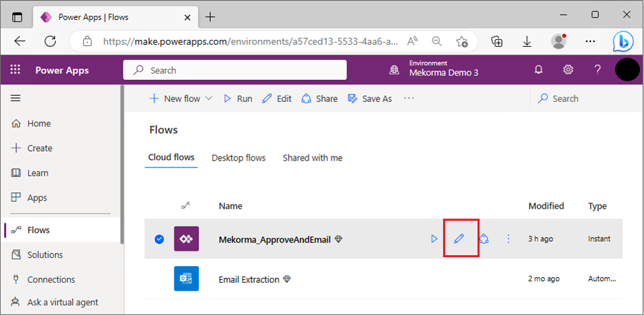Open more commands for the Mekorma_ApproveAndEmail row

coord(508,238)
